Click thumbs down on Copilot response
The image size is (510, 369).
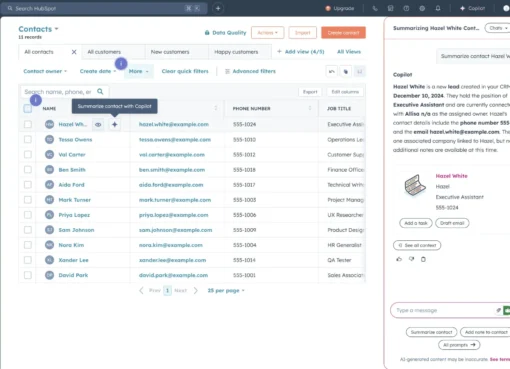pos(411,259)
